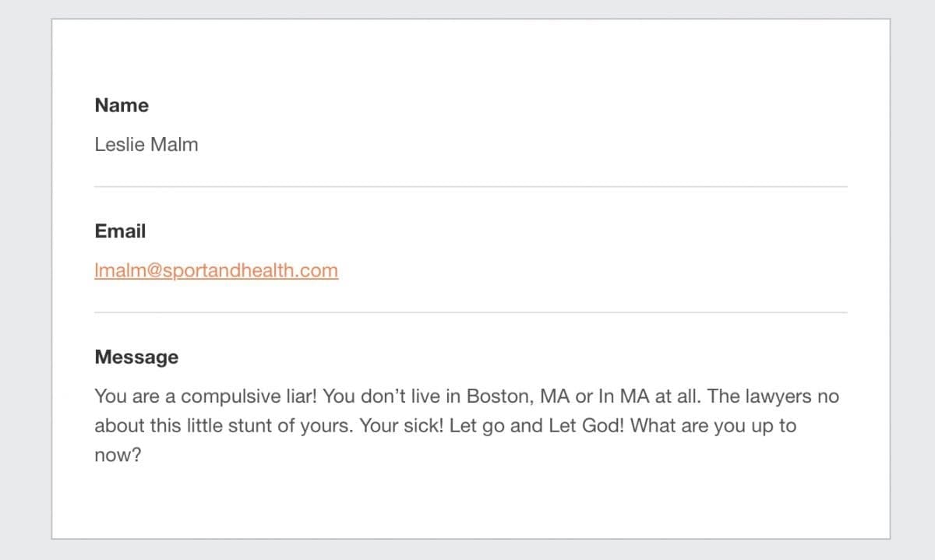Click the "Email" field label
Screen dimensions: 935x560
click(120, 231)
